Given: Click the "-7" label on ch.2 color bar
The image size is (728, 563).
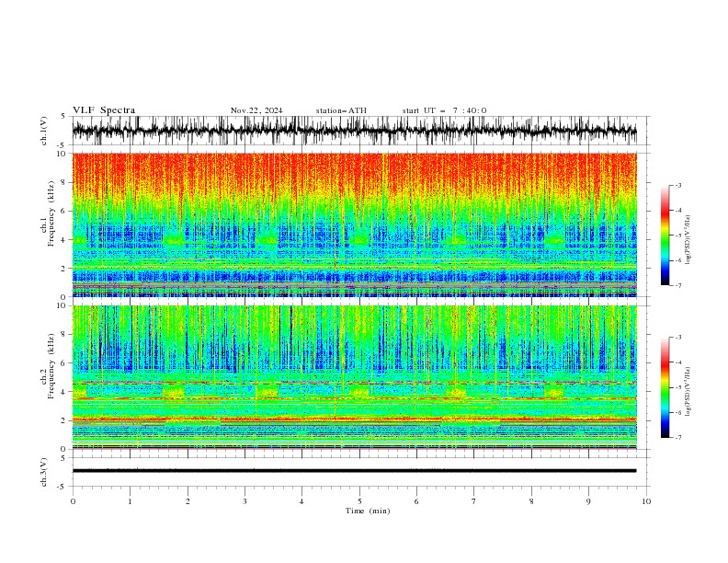Looking at the screenshot, I should coord(678,438).
